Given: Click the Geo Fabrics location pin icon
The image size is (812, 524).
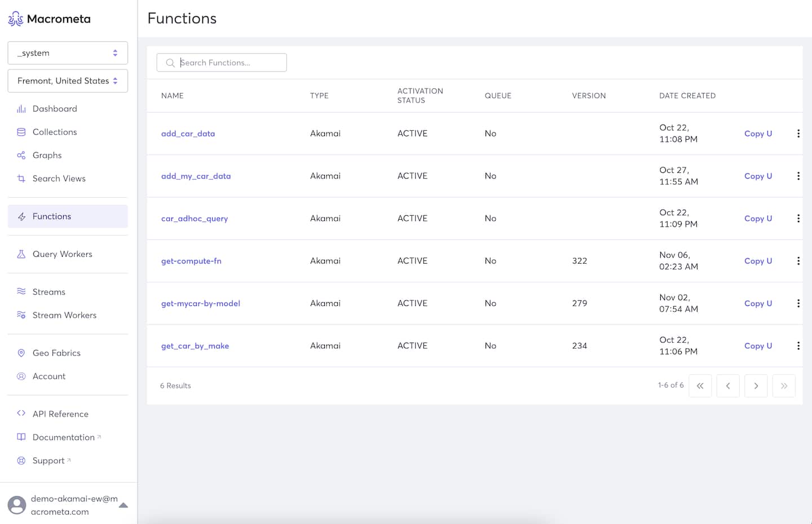Looking at the screenshot, I should (x=21, y=353).
